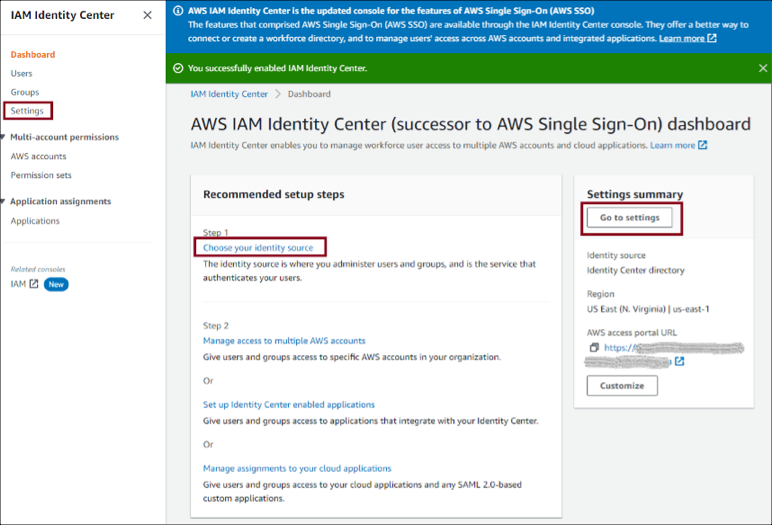Click the copy icon beside access portal URL
Image resolution: width=772 pixels, height=525 pixels.
tap(594, 347)
